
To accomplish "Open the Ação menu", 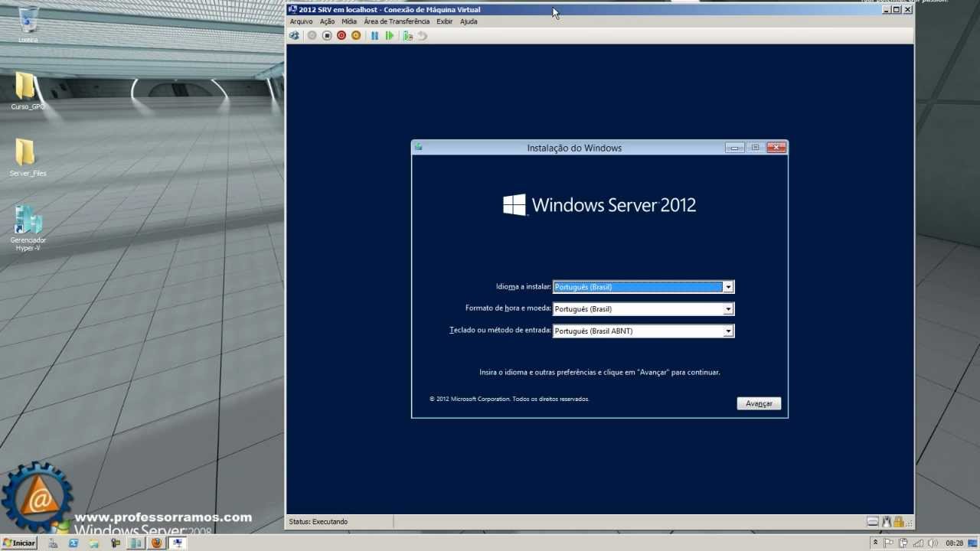I will tap(327, 21).
